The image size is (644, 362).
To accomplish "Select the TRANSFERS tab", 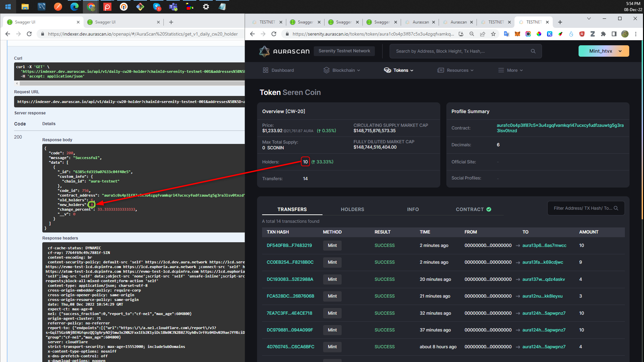I will pos(292,209).
